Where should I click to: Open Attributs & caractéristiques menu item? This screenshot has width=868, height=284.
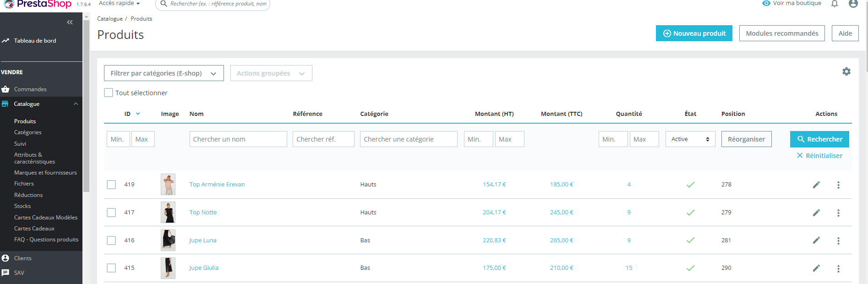point(34,158)
